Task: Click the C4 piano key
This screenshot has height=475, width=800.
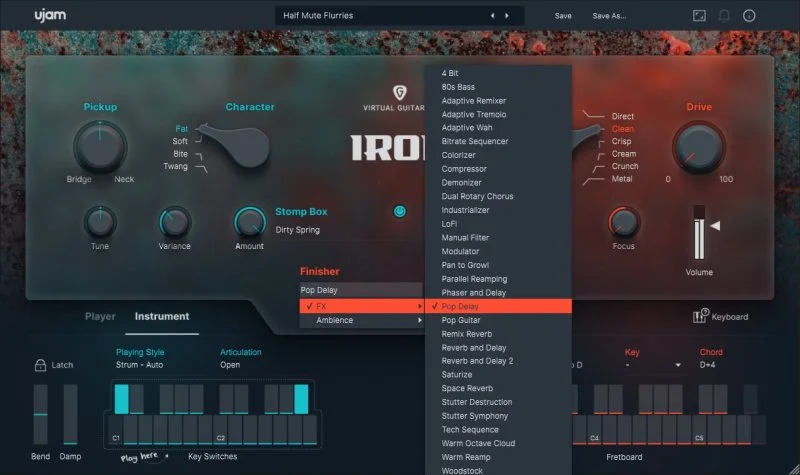Action: pyautogui.click(x=594, y=430)
